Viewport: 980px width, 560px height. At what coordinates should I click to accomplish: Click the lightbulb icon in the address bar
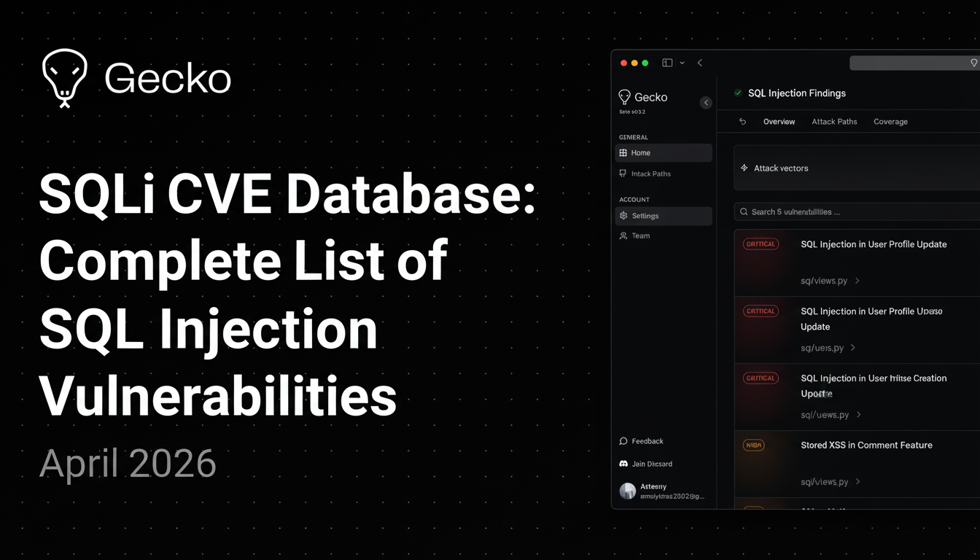click(x=973, y=63)
